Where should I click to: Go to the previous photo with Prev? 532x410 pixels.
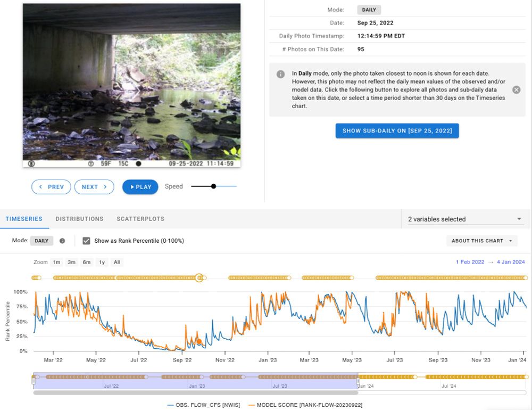point(51,187)
